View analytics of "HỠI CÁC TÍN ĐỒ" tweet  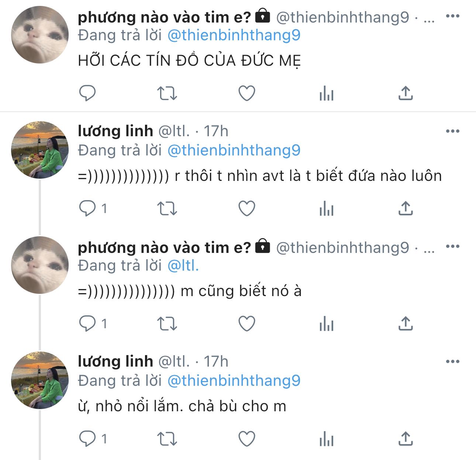point(327,93)
